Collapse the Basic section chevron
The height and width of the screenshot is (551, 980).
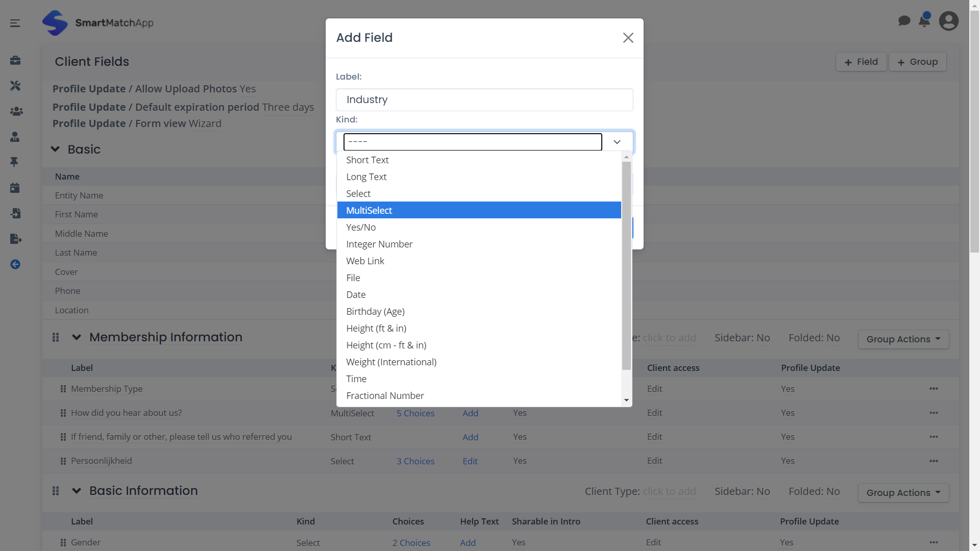coord(55,149)
